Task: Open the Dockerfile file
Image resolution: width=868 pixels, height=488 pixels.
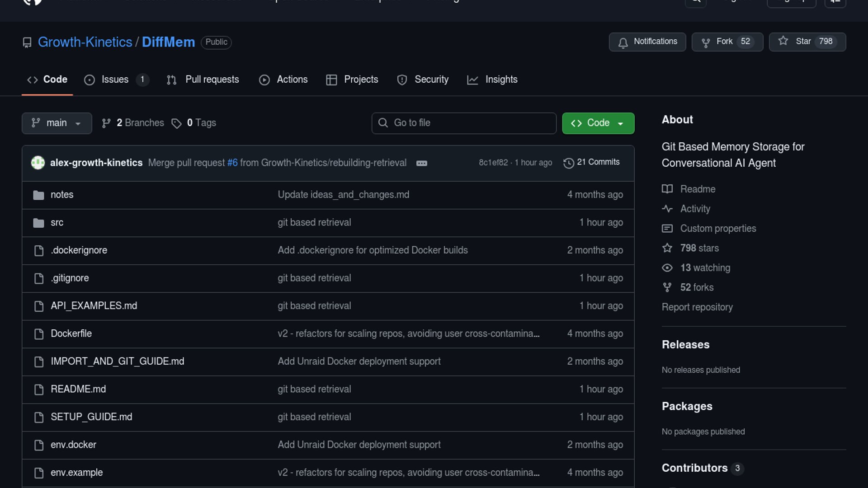Action: (x=71, y=333)
